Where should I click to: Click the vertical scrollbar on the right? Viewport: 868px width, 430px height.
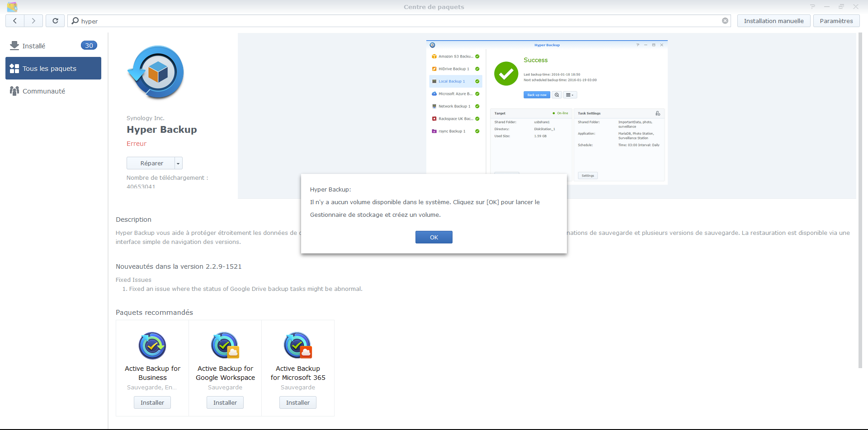pos(860,201)
